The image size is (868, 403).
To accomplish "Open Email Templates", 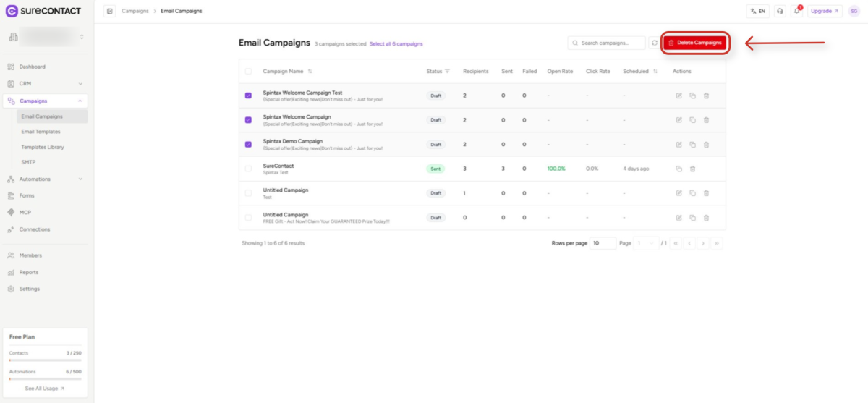I will click(41, 132).
